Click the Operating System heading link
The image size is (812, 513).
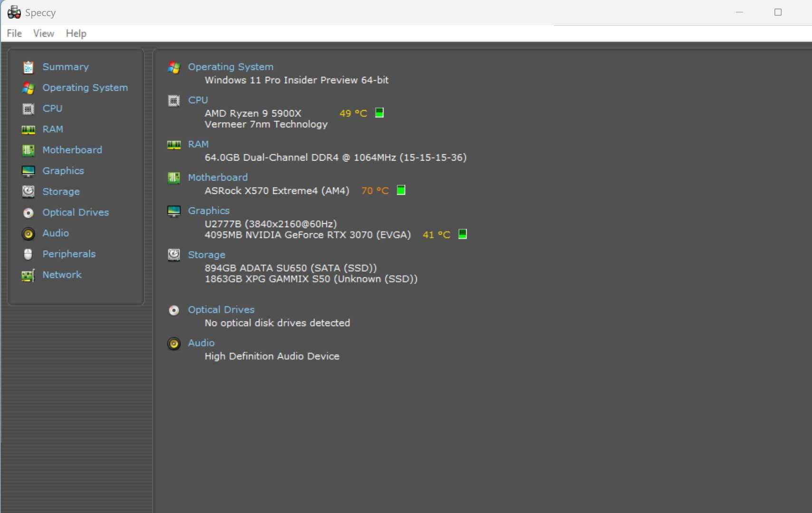click(x=230, y=67)
